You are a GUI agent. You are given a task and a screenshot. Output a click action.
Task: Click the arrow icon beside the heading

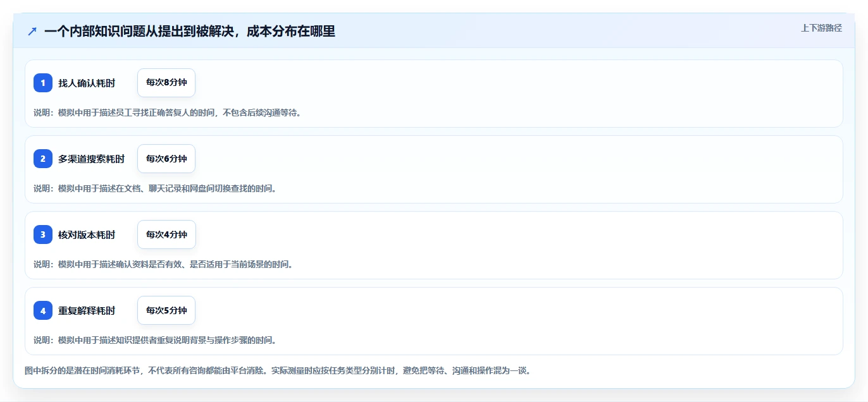click(x=32, y=31)
